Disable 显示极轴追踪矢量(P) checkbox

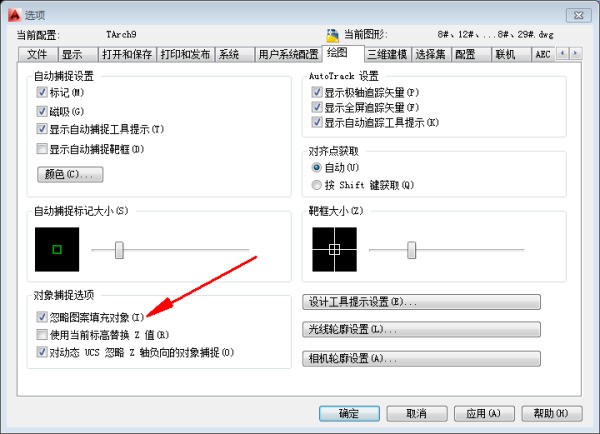318,93
